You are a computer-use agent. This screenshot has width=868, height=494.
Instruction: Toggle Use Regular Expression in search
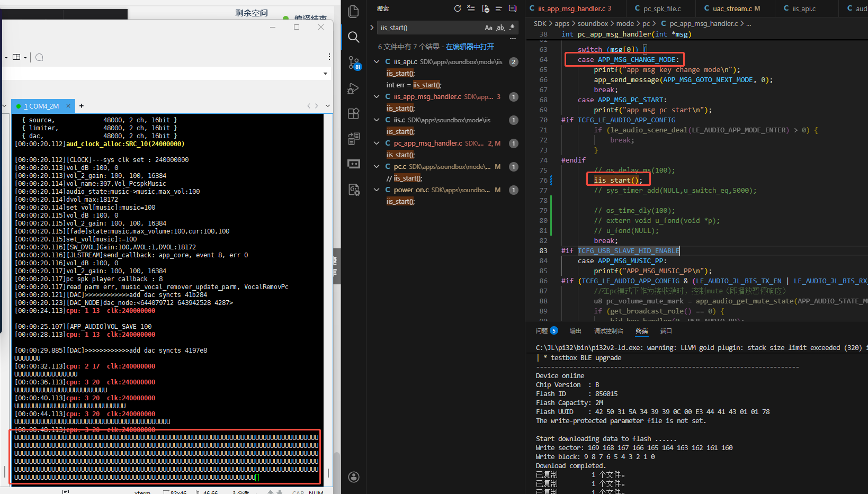[x=512, y=28]
